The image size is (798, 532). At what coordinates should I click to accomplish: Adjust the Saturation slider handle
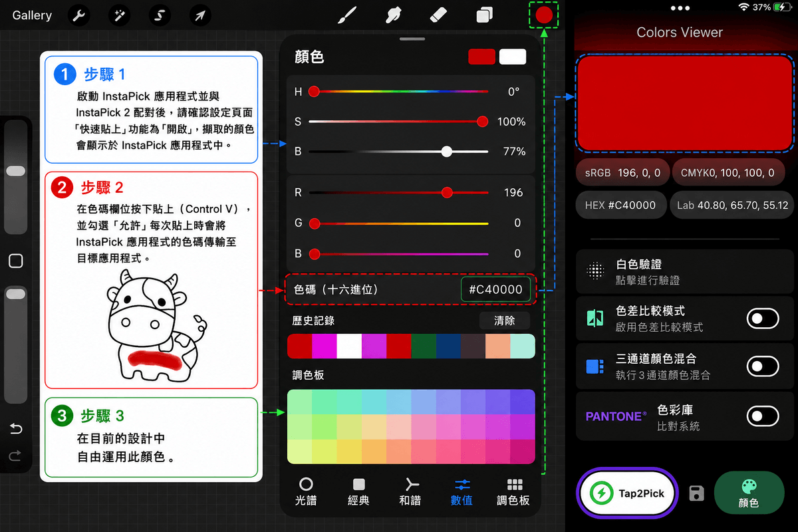483,122
